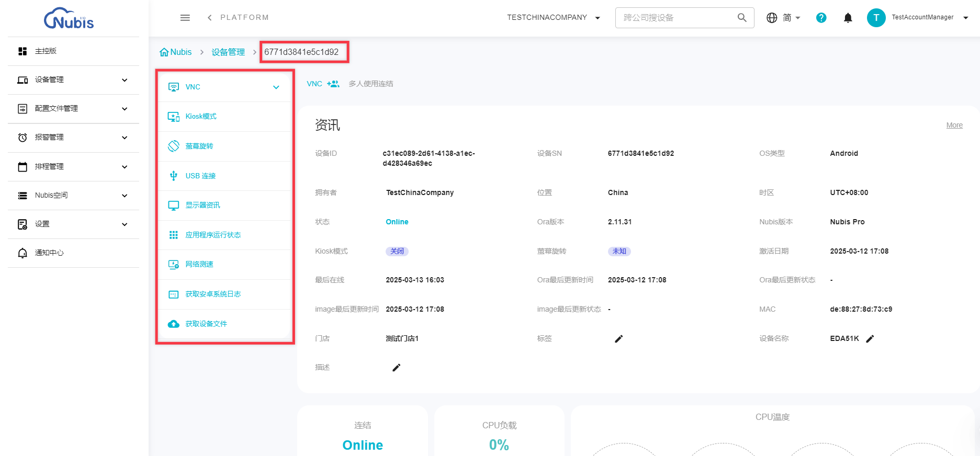The height and width of the screenshot is (456, 980).
Task: Click the 拥有者 value TestChinaCompany
Action: [420, 193]
